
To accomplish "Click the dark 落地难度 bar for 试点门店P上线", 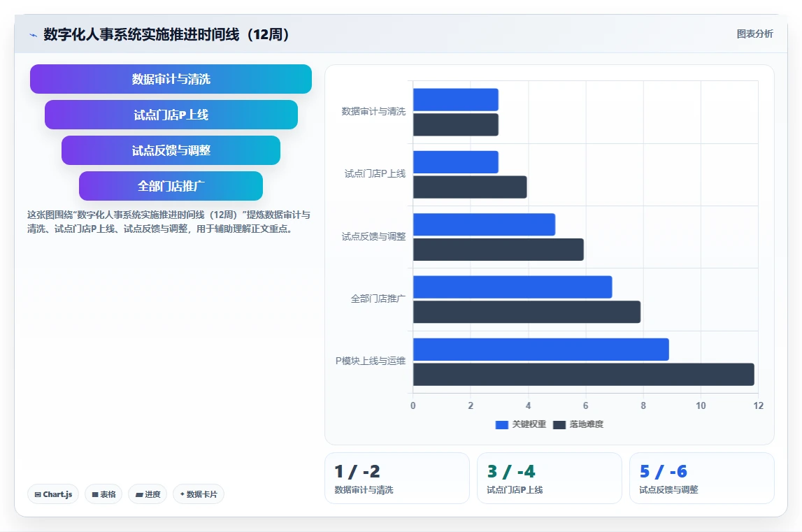I will tap(470, 187).
